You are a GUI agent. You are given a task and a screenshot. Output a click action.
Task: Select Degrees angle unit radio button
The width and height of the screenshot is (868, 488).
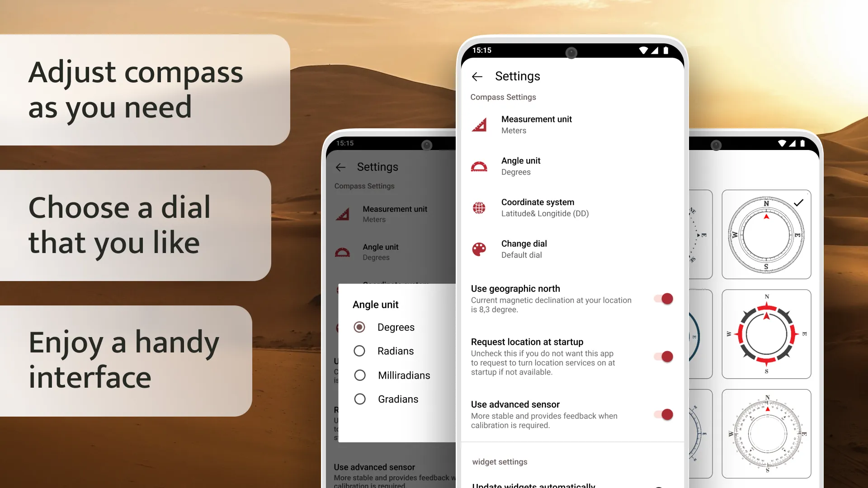[x=358, y=327]
